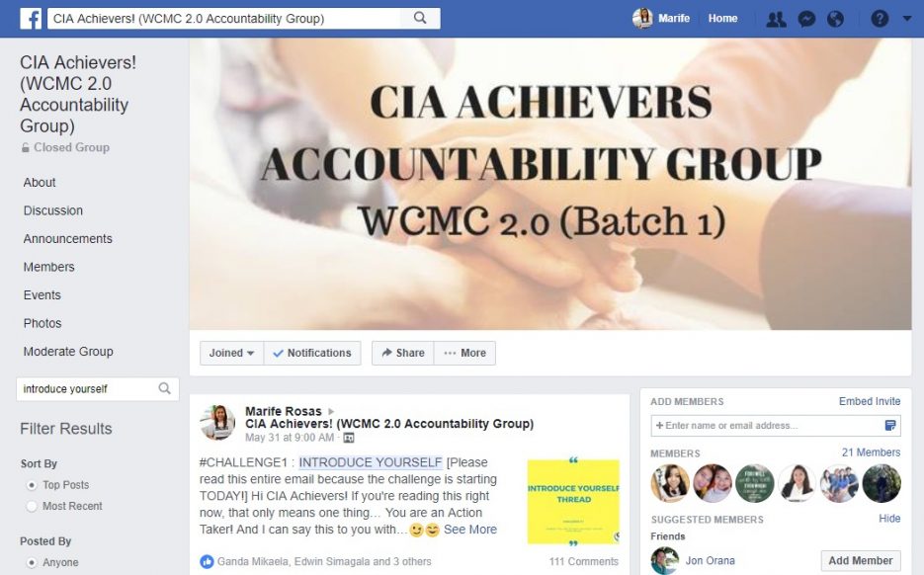Click the Facebook logo icon
This screenshot has height=575, width=924.
31,19
